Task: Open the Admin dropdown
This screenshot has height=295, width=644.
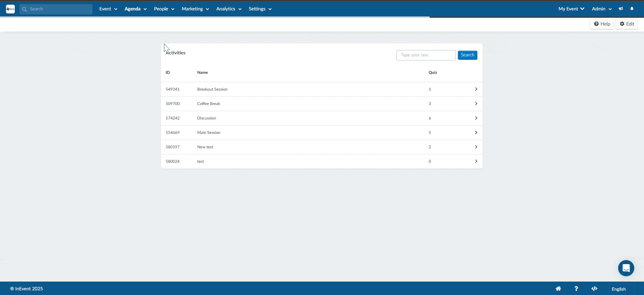Action: (602, 9)
